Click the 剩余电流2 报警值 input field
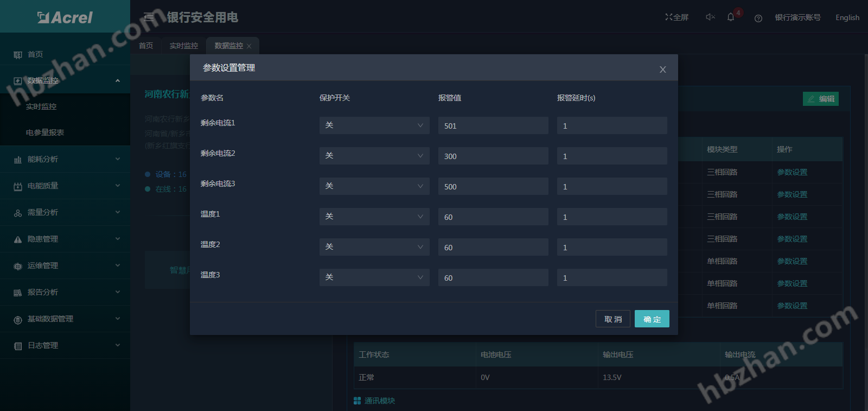 493,156
